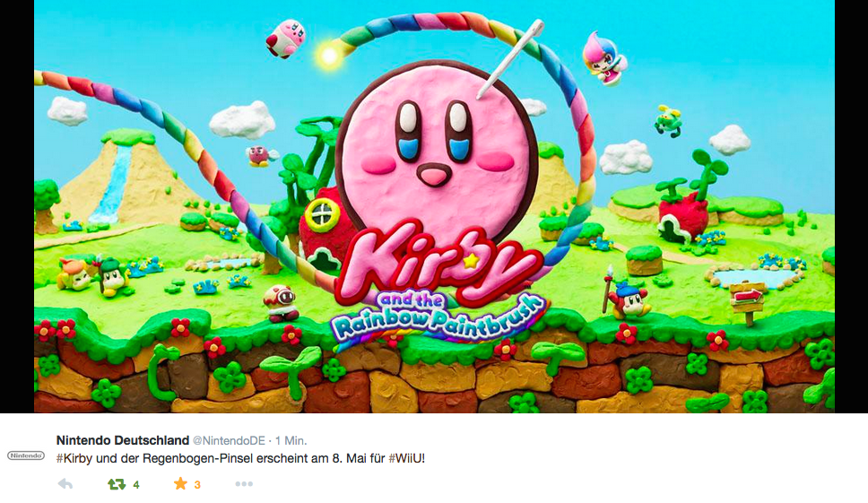Open the #WiiU hashtag
868x503 pixels.
coord(406,459)
